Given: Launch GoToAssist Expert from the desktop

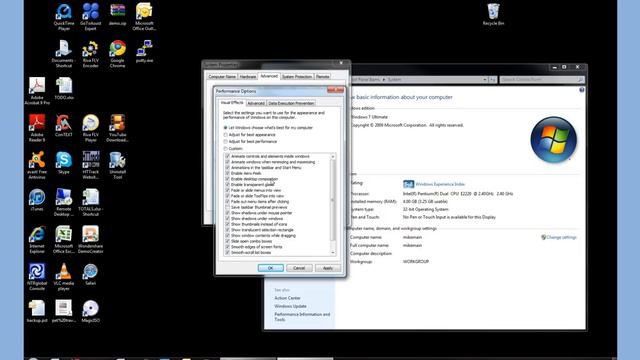Looking at the screenshot, I should tap(91, 16).
